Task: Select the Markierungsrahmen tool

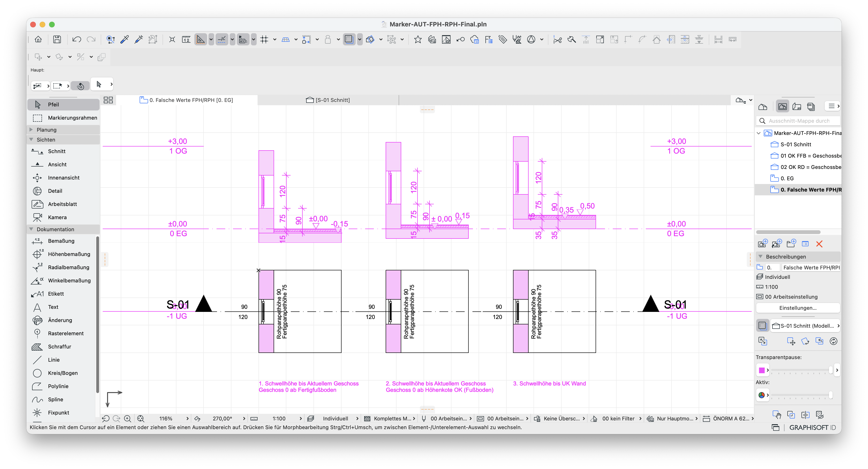Action: (x=63, y=117)
